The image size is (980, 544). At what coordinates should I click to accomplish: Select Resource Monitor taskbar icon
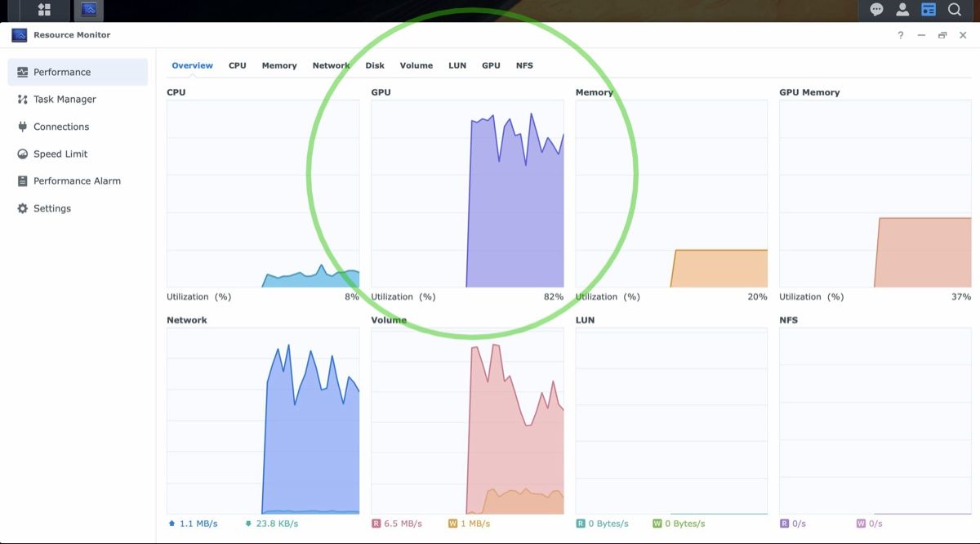89,10
